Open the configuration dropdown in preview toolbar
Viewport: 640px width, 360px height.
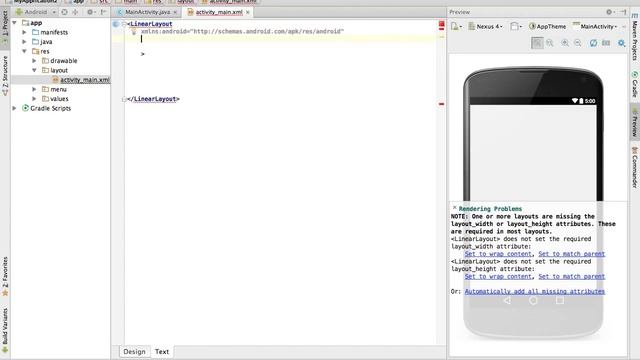[457, 26]
